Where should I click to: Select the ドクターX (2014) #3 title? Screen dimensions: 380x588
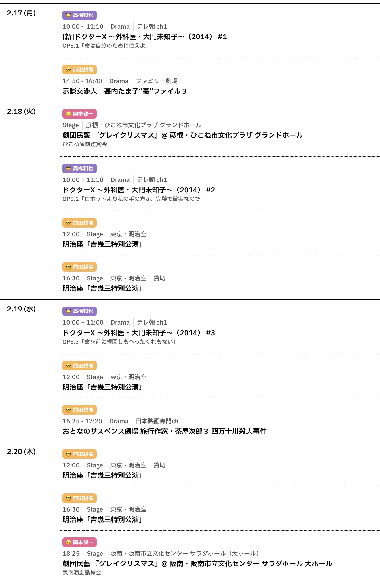[x=139, y=333]
